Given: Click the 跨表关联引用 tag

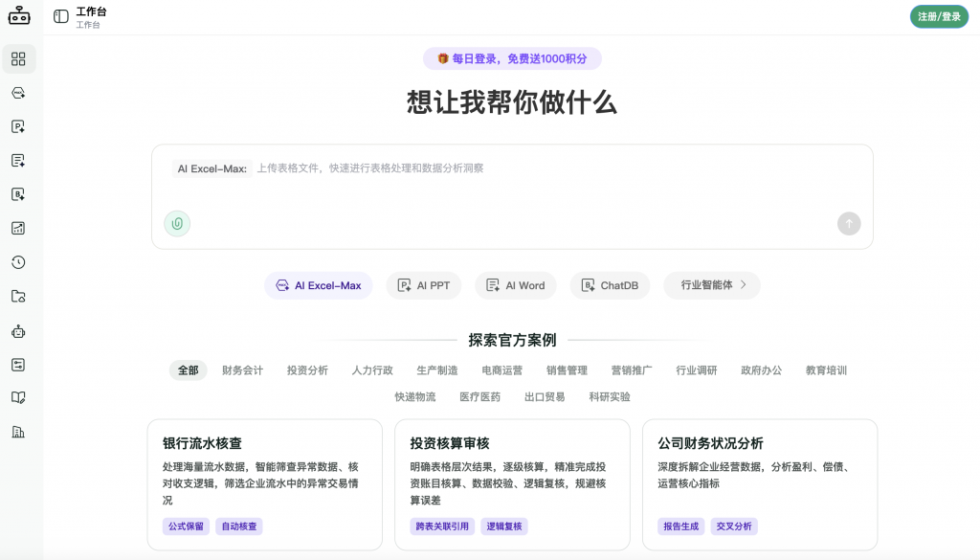Looking at the screenshot, I should coord(442,526).
